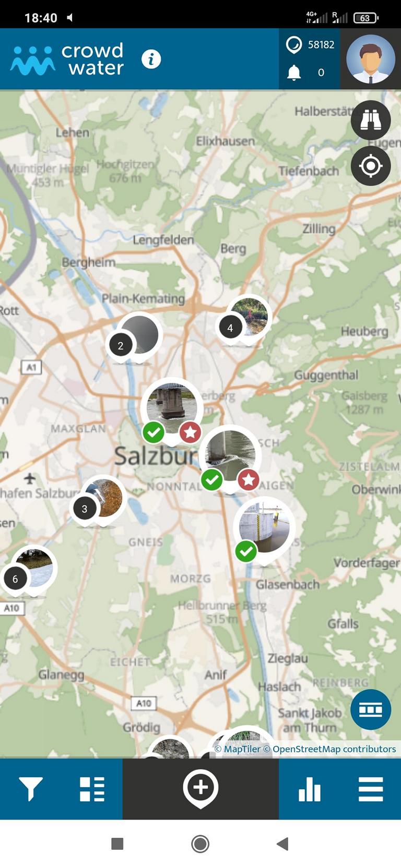Viewport: 401px width, 868px height.
Task: Expand the cluster marker with 6 spots
Action: coord(29,571)
